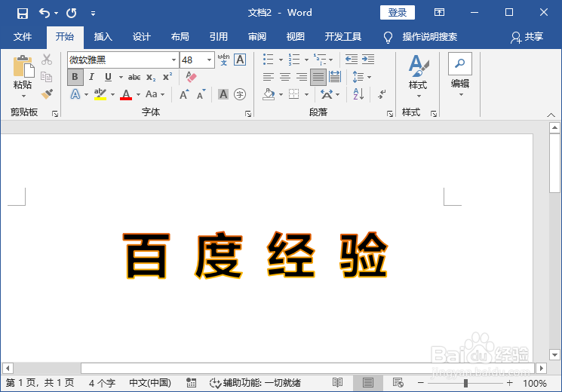Expand the Paste options arrow
This screenshot has height=392, width=562.
tap(23, 96)
